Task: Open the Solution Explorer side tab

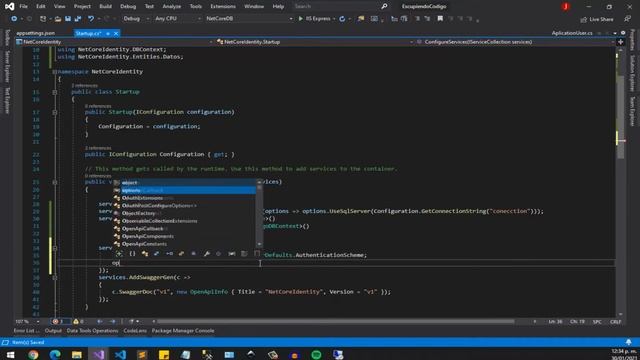Action: pyautogui.click(x=632, y=73)
